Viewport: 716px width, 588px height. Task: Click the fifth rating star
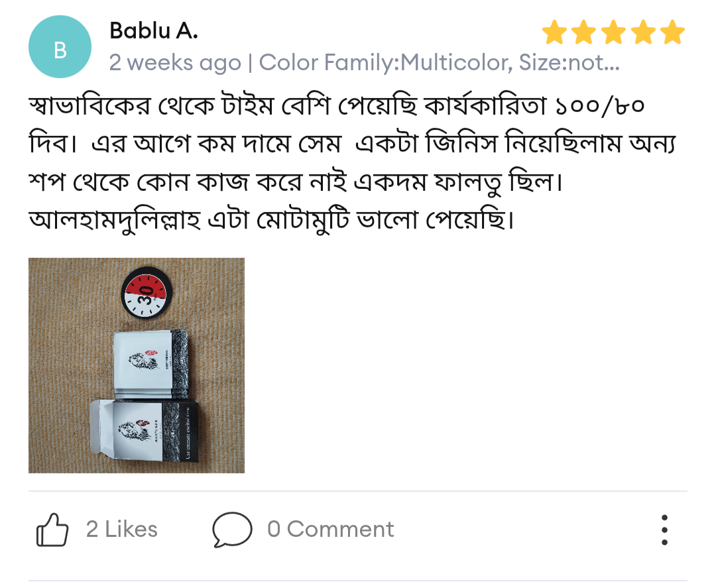672,32
